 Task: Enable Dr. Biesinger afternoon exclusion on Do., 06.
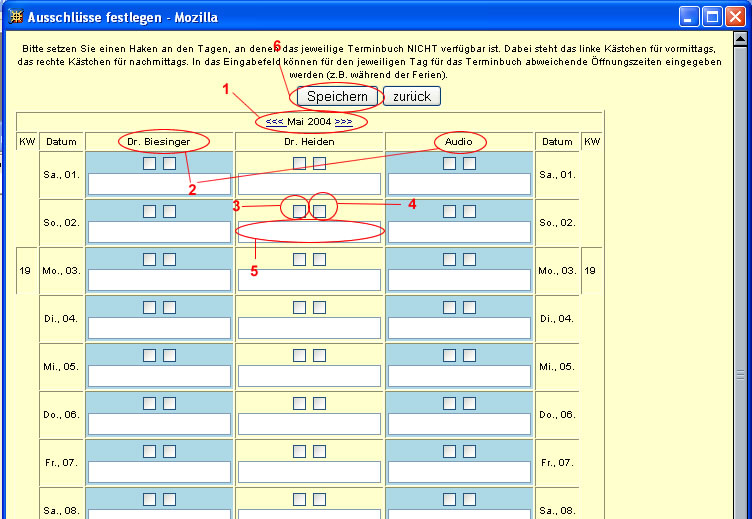tap(169, 403)
